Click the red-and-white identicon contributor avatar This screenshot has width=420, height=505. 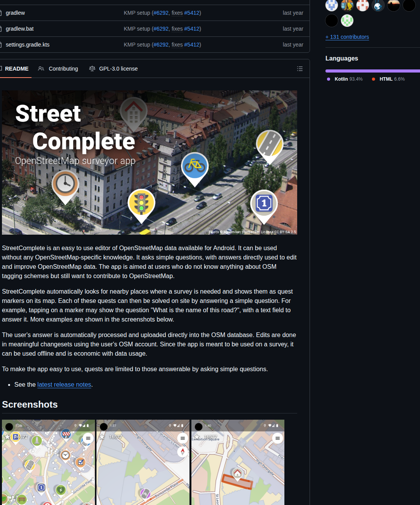pyautogui.click(x=363, y=5)
